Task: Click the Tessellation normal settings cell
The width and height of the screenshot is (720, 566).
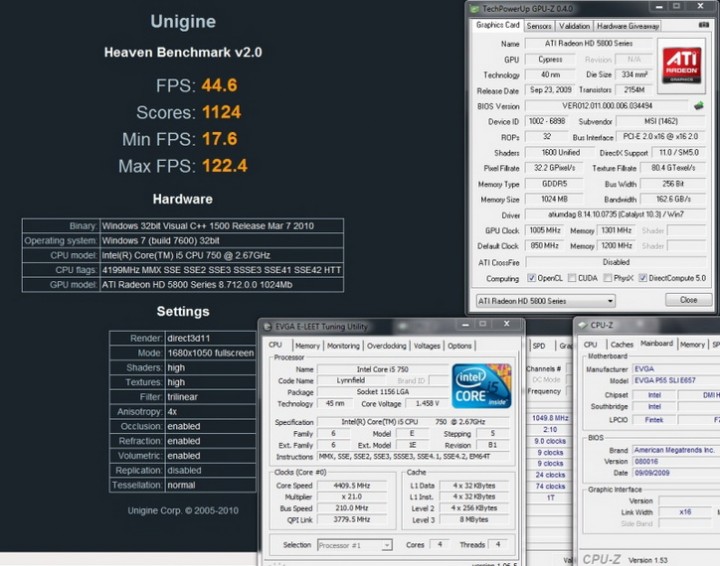Action: point(210,485)
